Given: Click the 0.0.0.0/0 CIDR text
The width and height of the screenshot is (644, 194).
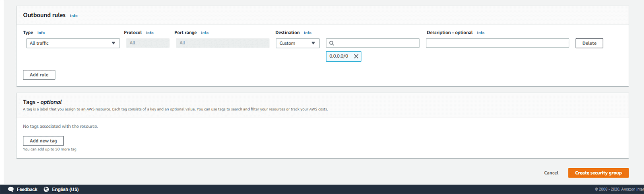Looking at the screenshot, I should click(339, 56).
